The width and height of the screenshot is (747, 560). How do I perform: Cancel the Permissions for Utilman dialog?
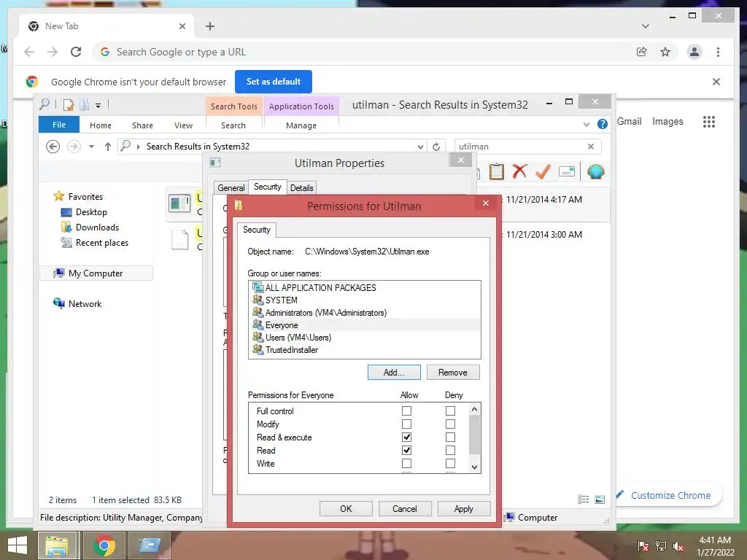[404, 508]
